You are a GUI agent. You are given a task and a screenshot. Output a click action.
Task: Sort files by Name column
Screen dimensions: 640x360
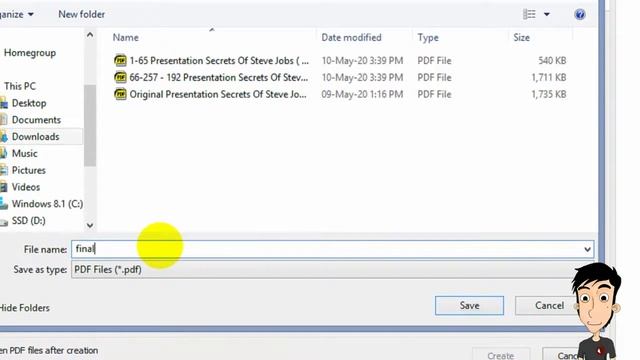pyautogui.click(x=125, y=38)
